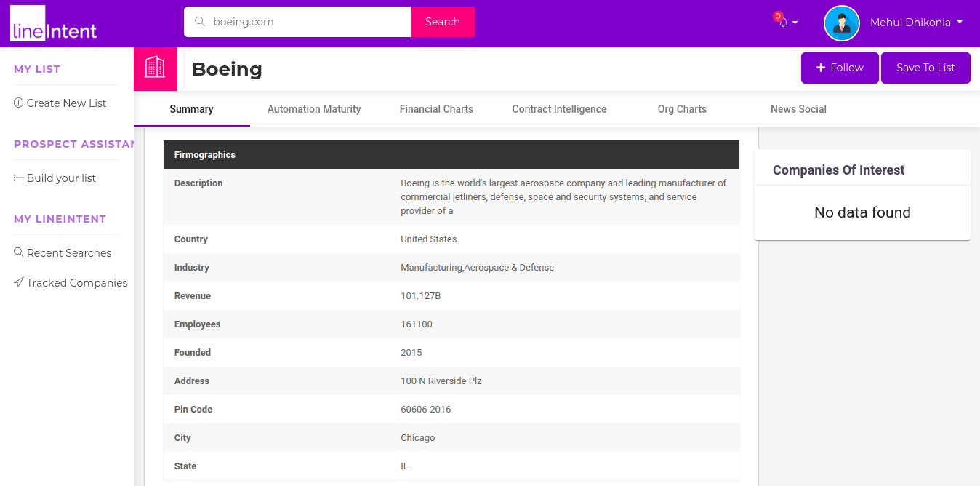The image size is (980, 486).
Task: Click the plus icon in Follow button
Action: pyautogui.click(x=821, y=68)
